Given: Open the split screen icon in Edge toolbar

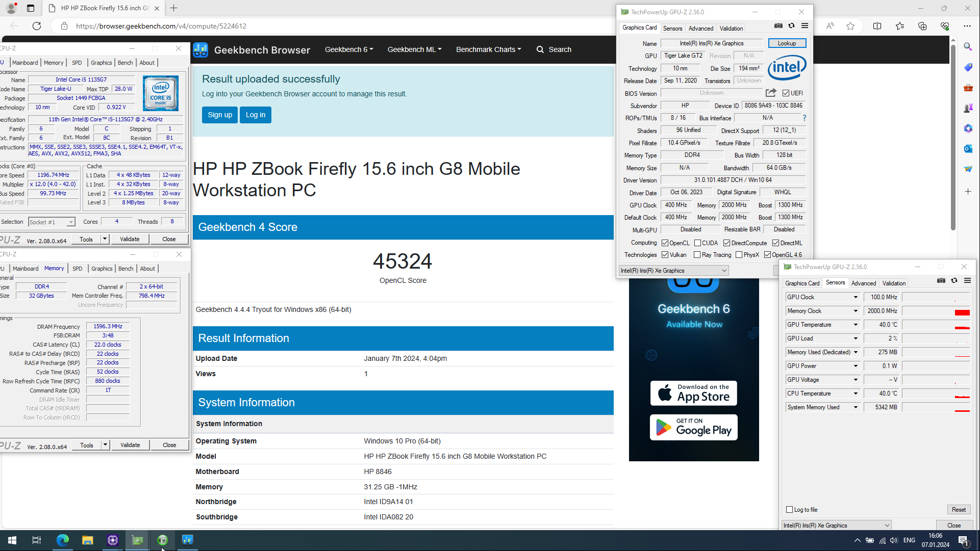Looking at the screenshot, I should point(877,26).
